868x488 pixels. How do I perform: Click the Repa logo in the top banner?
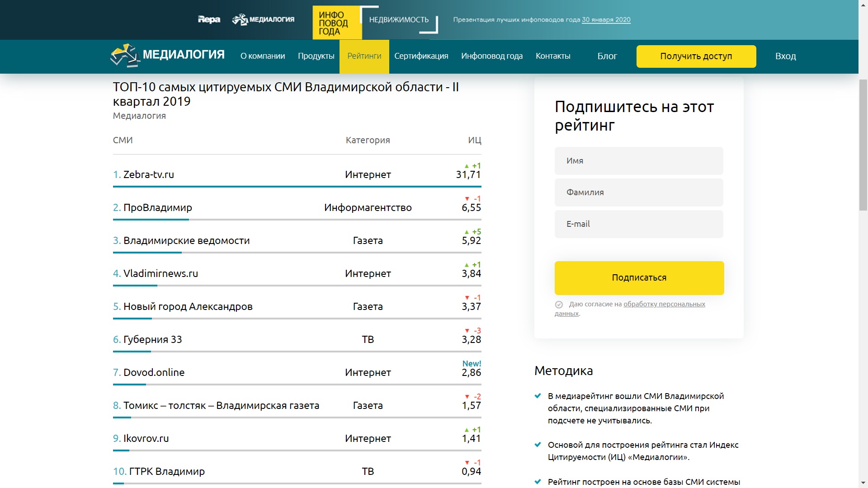point(209,19)
